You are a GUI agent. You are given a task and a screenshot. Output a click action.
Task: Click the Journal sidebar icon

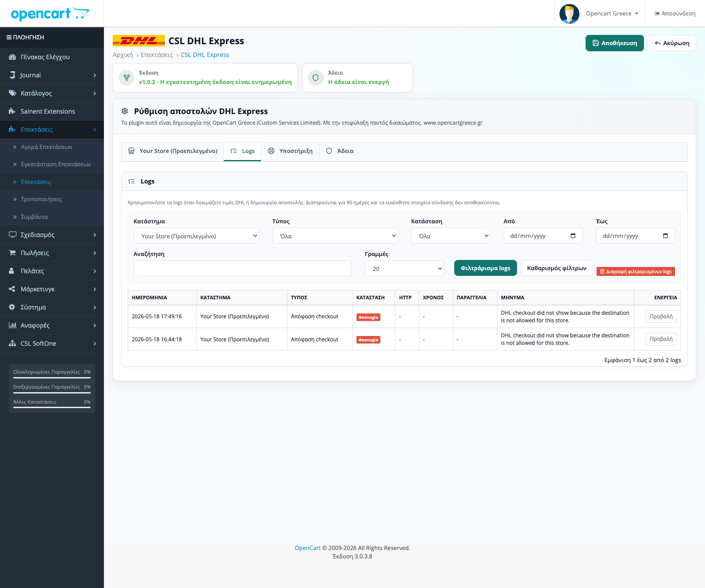[x=12, y=75]
